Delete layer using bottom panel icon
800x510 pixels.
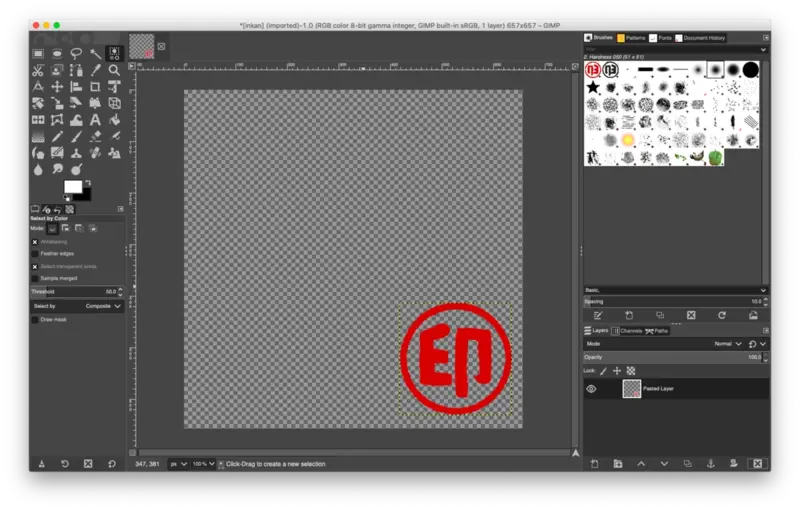click(757, 464)
